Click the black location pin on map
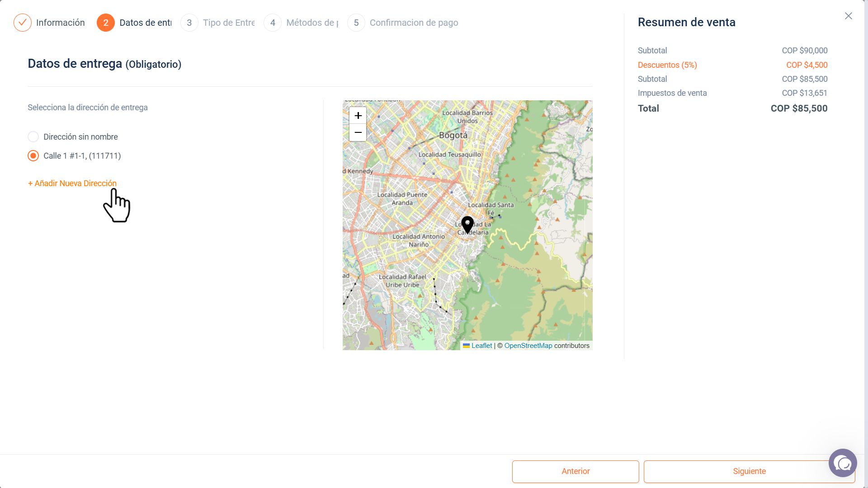Screen dimensions: 868x488 [467, 225]
